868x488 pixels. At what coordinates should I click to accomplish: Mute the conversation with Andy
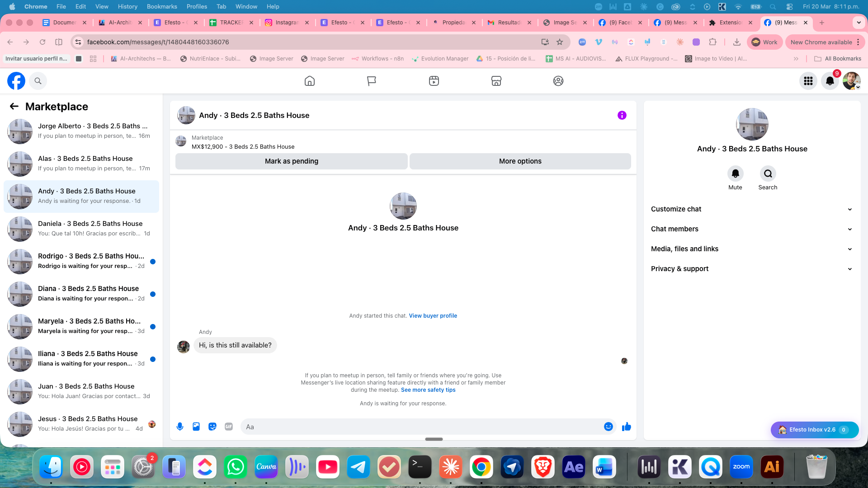735,174
